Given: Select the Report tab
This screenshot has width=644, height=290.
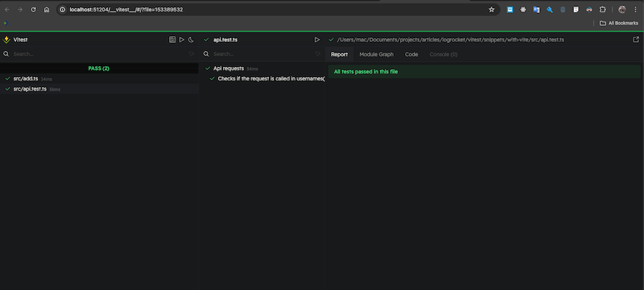Looking at the screenshot, I should click(x=339, y=54).
